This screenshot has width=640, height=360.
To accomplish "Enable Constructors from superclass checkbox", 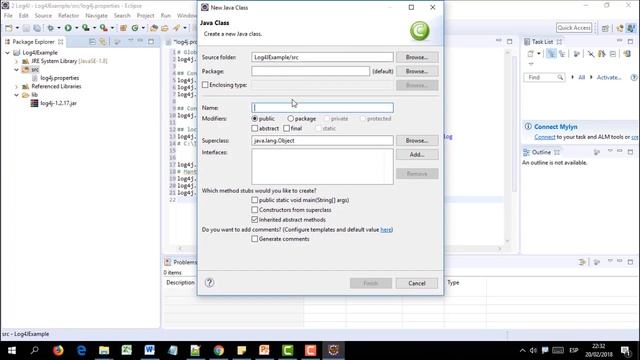I will point(255,210).
